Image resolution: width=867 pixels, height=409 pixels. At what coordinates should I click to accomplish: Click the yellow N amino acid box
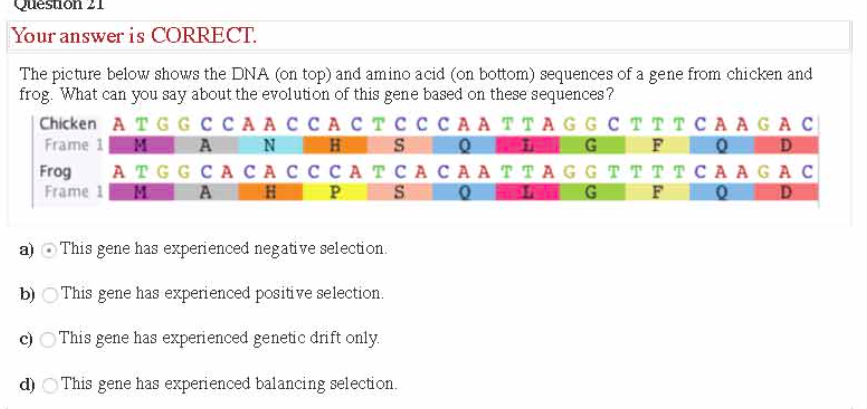pos(269,144)
